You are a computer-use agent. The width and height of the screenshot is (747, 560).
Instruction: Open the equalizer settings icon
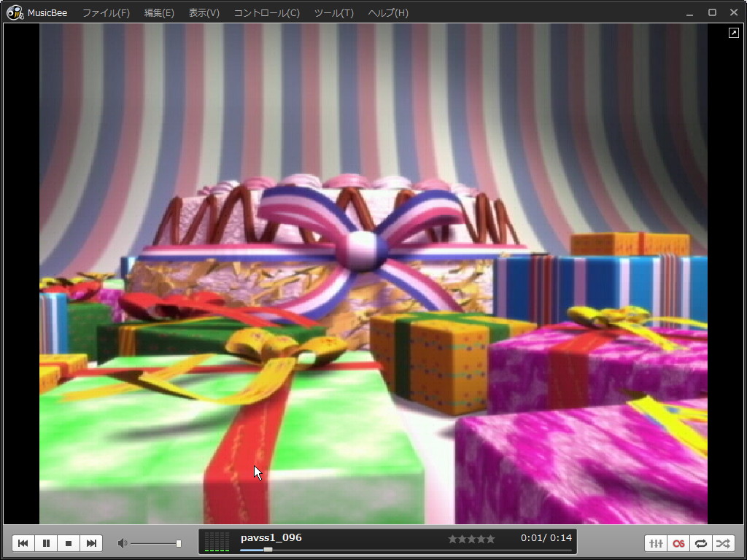click(x=656, y=543)
